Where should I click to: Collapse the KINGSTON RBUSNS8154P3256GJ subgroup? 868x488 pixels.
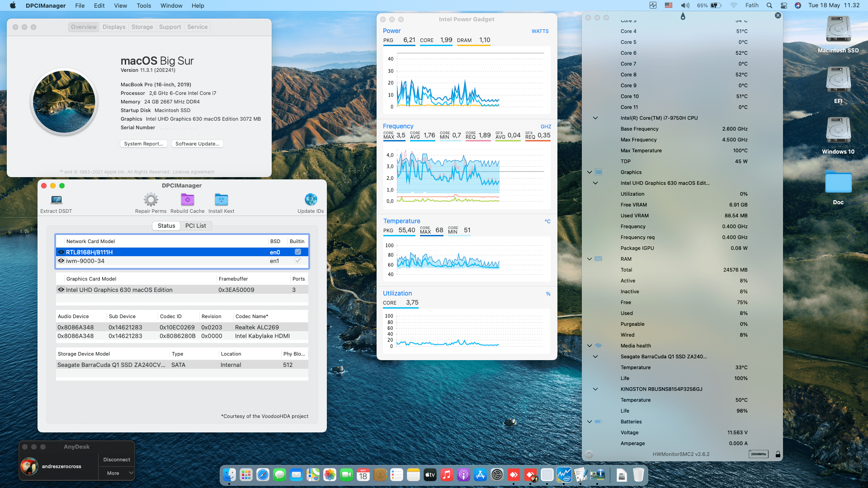click(x=595, y=389)
